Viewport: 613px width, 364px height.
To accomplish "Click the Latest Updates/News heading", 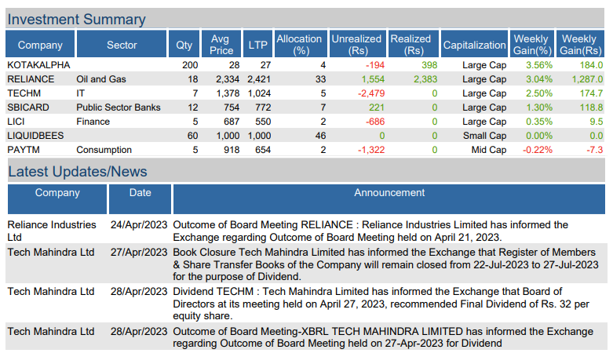I will (x=78, y=172).
